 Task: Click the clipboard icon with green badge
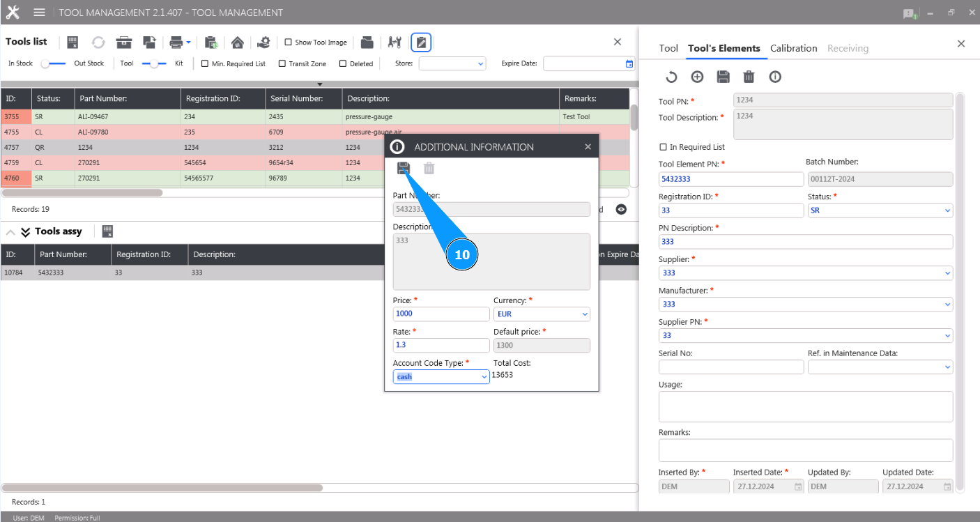pos(211,43)
